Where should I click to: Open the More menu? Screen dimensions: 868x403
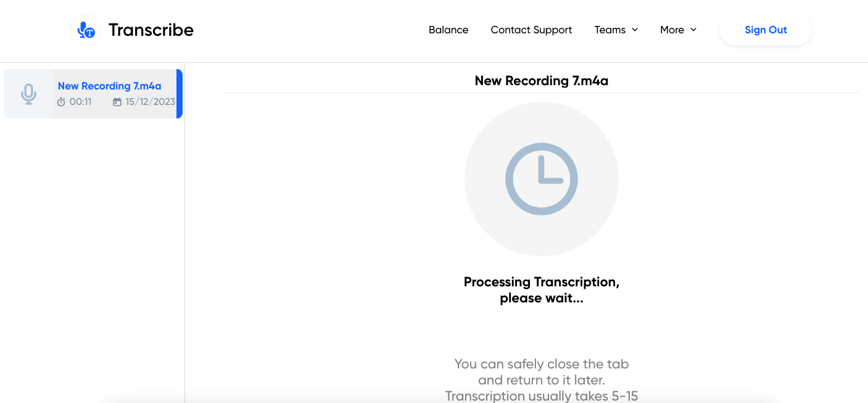672,30
